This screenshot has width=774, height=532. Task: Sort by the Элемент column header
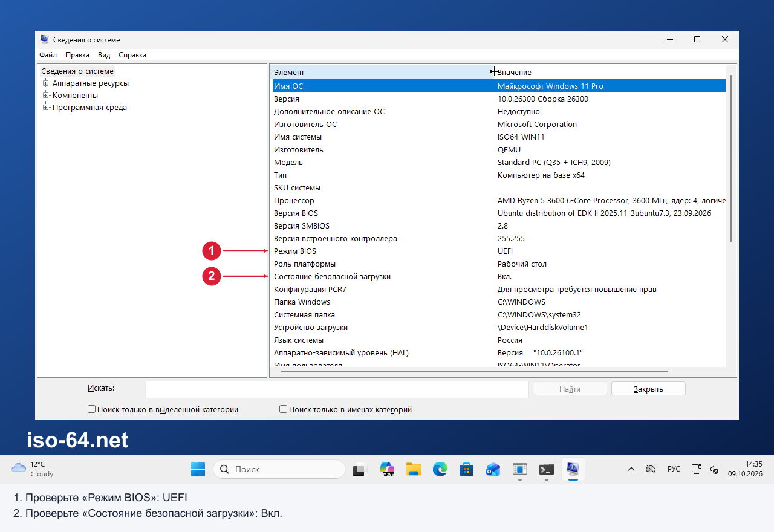[382, 72]
